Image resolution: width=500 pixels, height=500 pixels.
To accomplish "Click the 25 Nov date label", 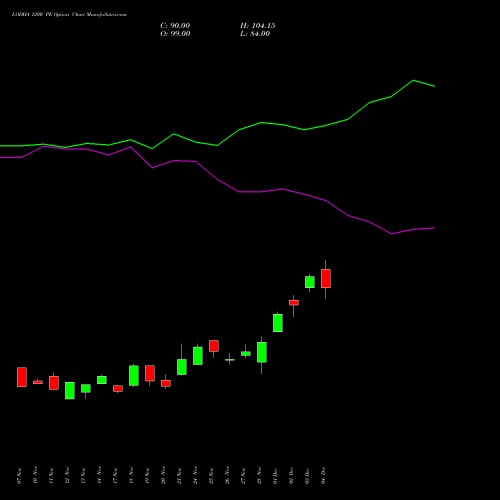I will tap(211, 475).
